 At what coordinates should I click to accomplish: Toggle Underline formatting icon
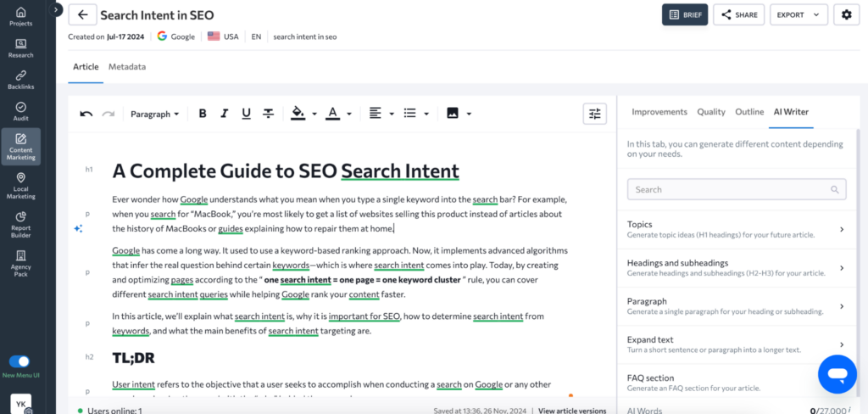[246, 114]
